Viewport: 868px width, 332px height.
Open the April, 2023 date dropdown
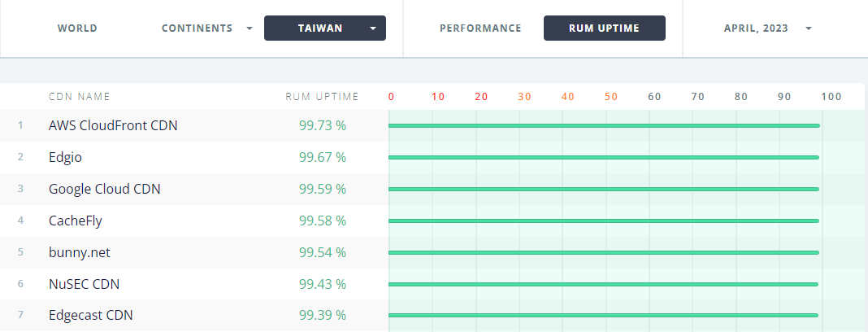pyautogui.click(x=768, y=28)
